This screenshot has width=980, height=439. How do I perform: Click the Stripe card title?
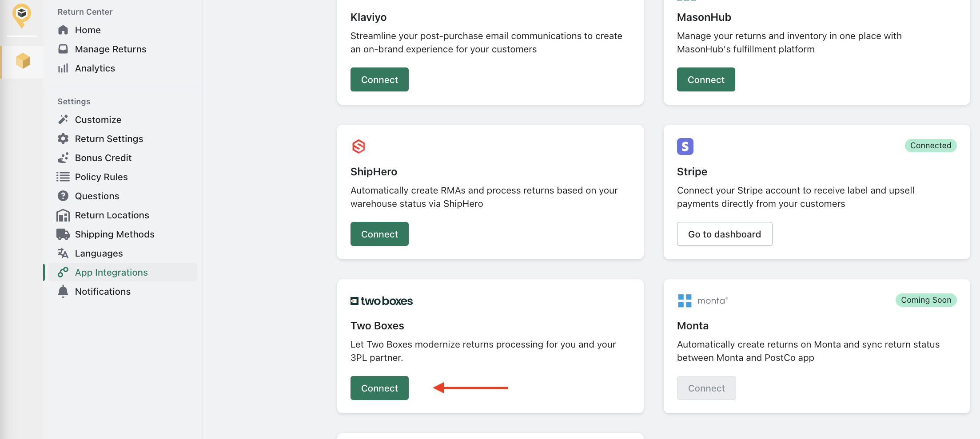(692, 172)
